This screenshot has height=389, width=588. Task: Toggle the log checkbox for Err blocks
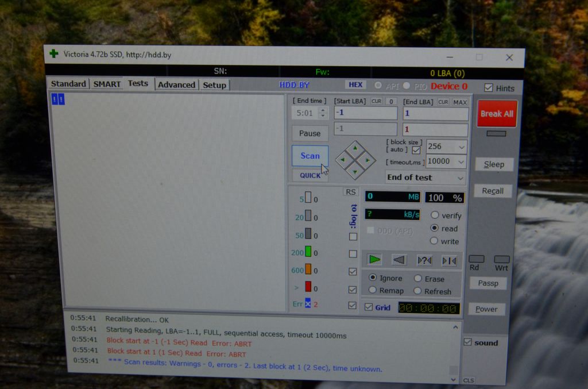tap(352, 305)
